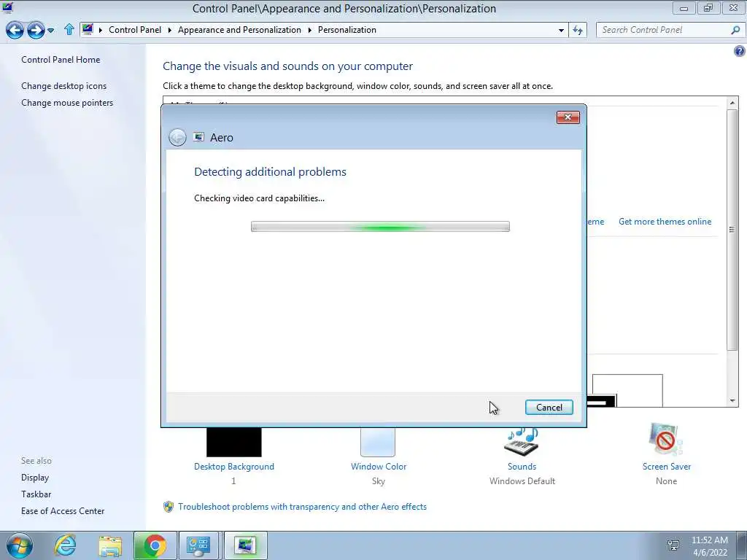
Task: Open Ease of Access Center
Action: point(63,510)
